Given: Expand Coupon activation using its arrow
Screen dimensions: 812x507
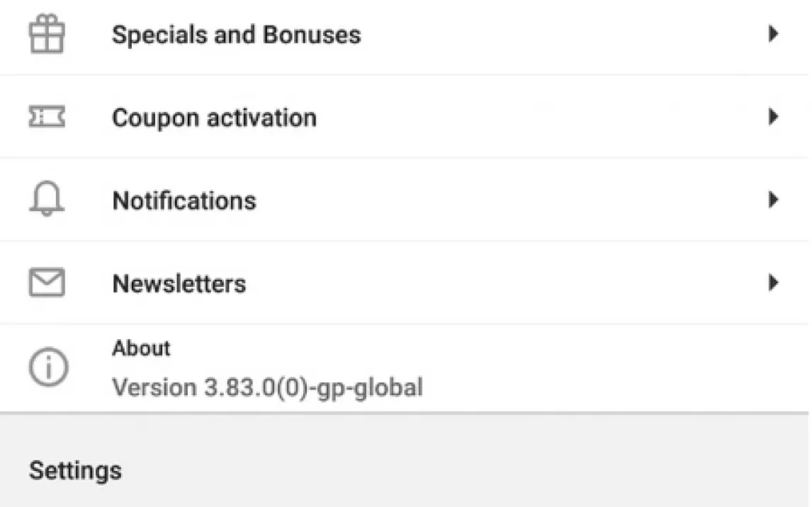Looking at the screenshot, I should pyautogui.click(x=774, y=117).
